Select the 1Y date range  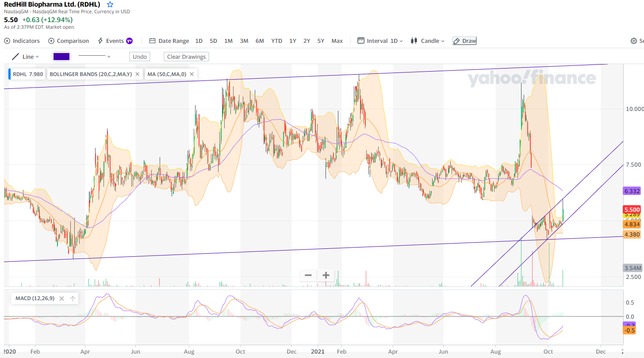point(293,41)
